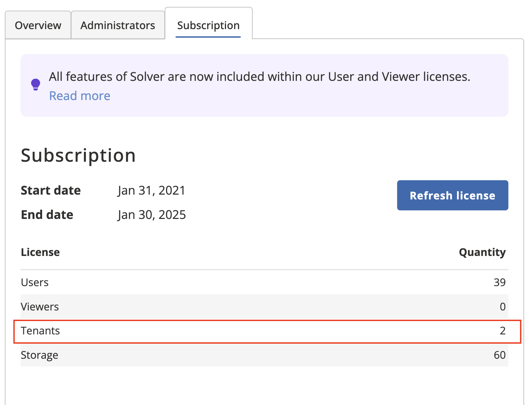
Task: Click the purple lightbulb icon
Action: (x=36, y=84)
